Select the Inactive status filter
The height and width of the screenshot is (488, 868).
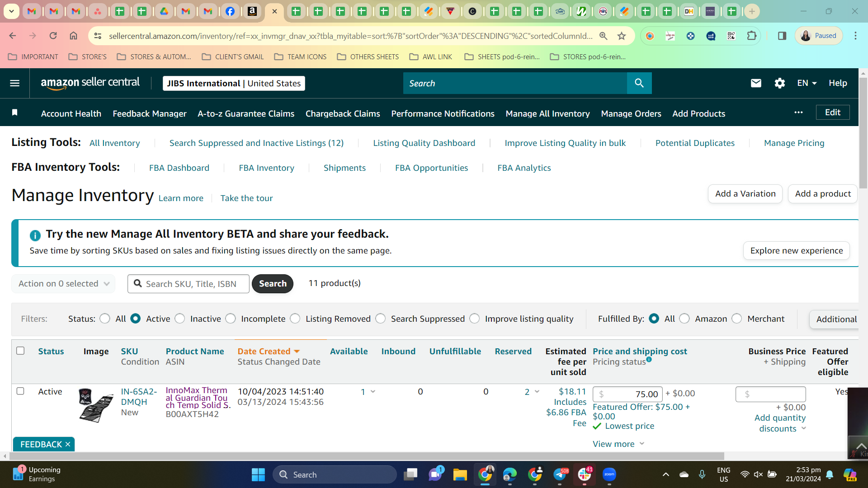click(179, 319)
